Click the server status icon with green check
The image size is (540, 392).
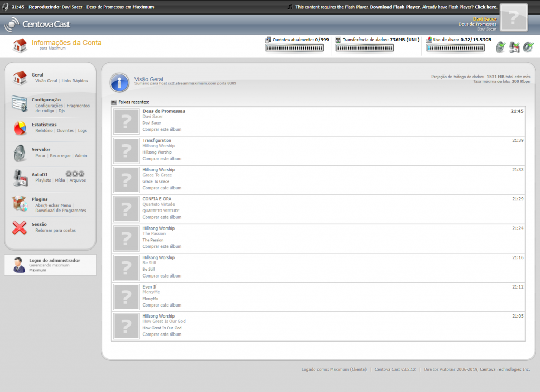pos(501,47)
